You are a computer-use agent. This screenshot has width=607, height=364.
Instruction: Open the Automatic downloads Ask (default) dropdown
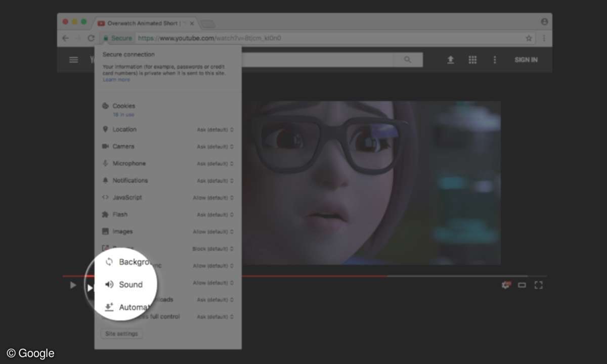click(215, 300)
